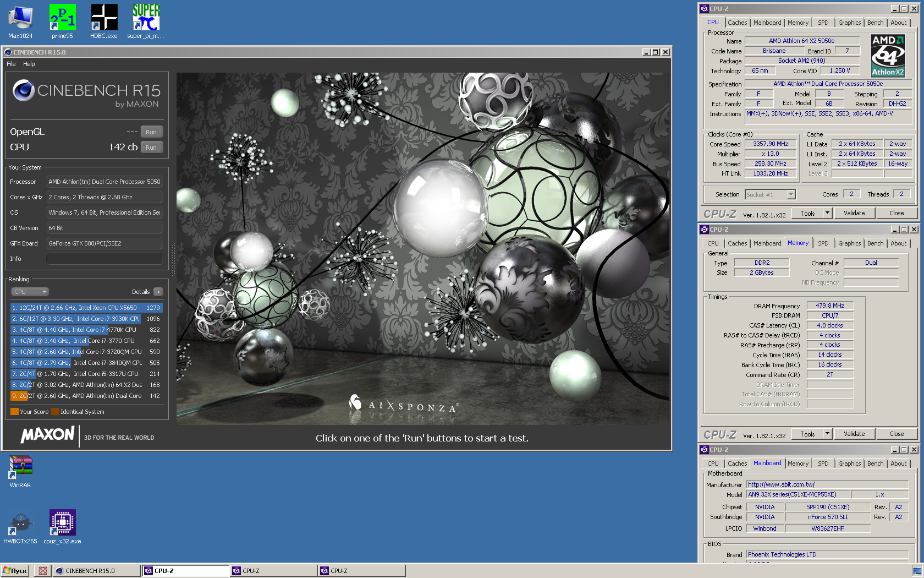Select ranking row 9 with score 142
Screen dimensions: 924x578
click(x=86, y=396)
